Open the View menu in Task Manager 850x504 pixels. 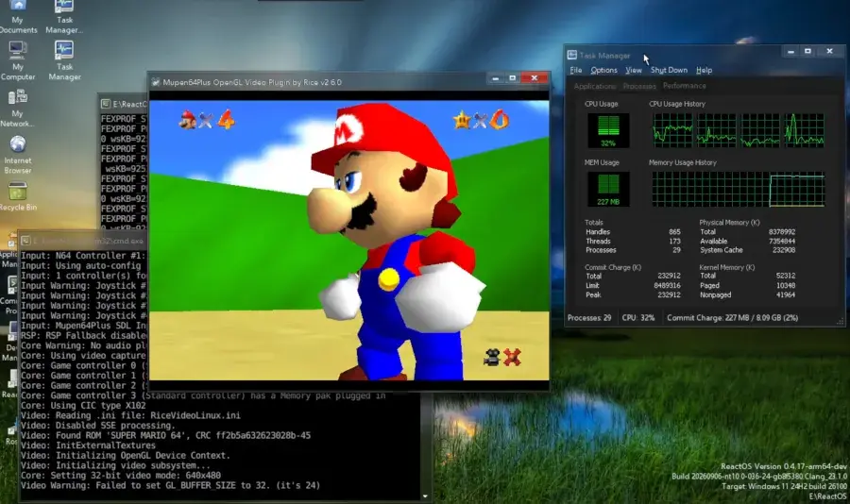633,70
